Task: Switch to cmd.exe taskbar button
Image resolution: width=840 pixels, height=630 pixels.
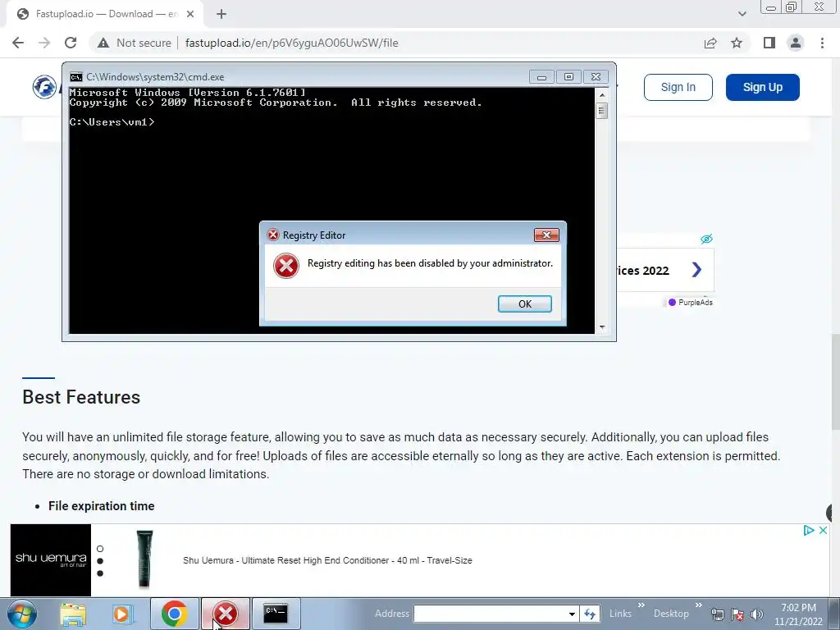Action: pyautogui.click(x=276, y=614)
